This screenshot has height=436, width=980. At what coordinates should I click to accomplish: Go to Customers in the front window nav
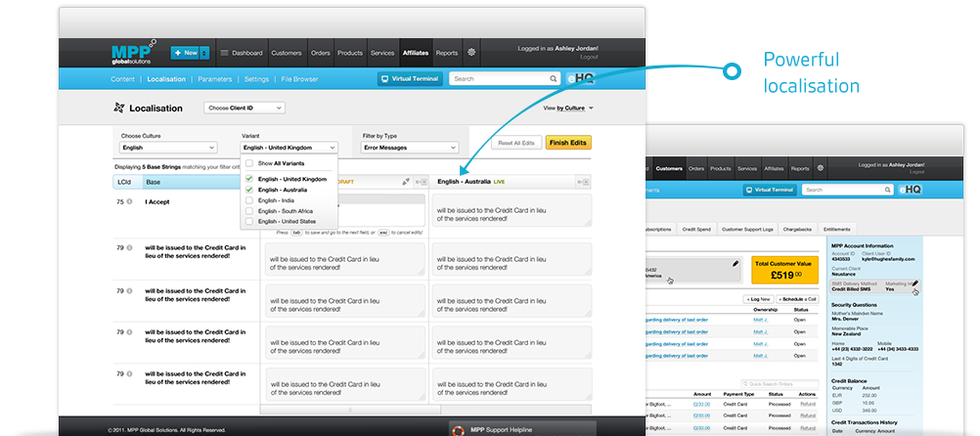coord(287,53)
